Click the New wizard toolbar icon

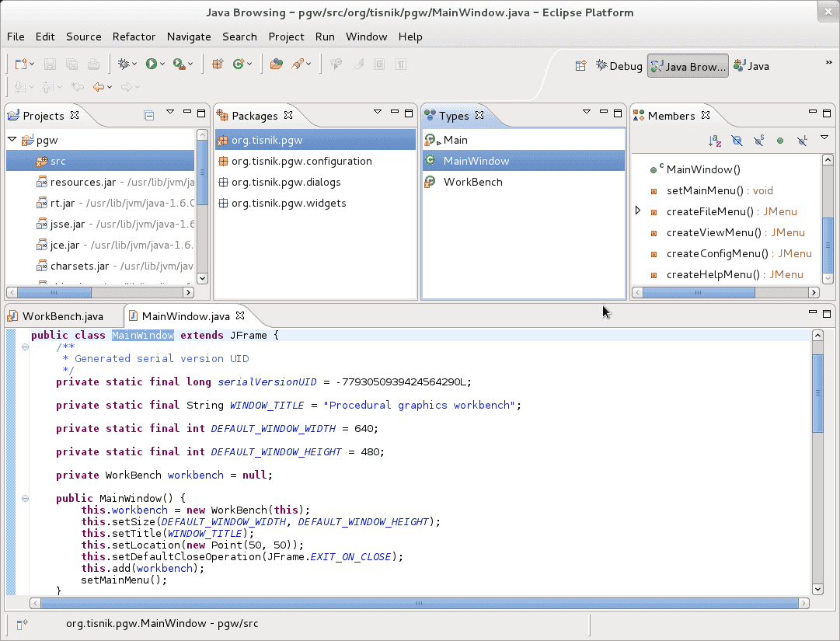(x=21, y=64)
